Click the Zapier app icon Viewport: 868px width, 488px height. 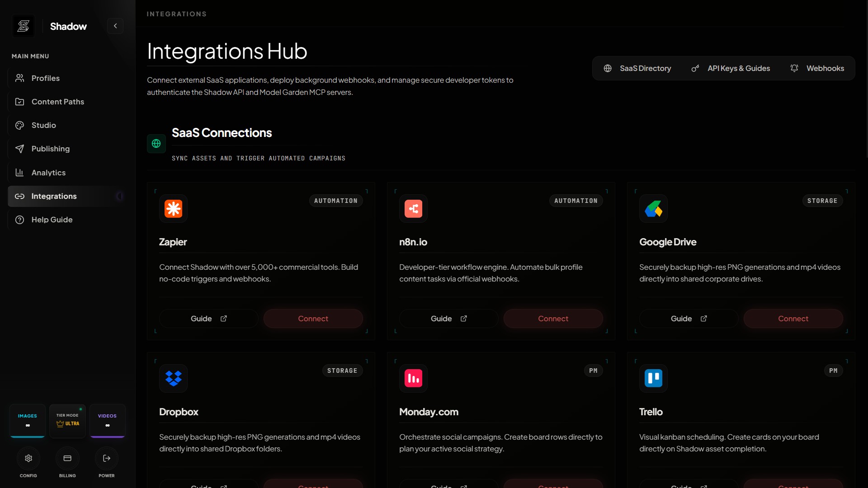point(174,209)
